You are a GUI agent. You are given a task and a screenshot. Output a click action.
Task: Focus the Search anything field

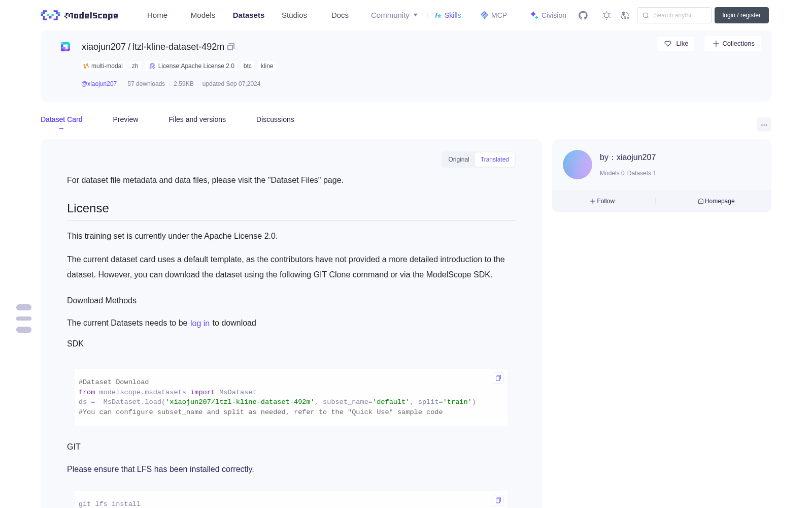click(x=674, y=15)
